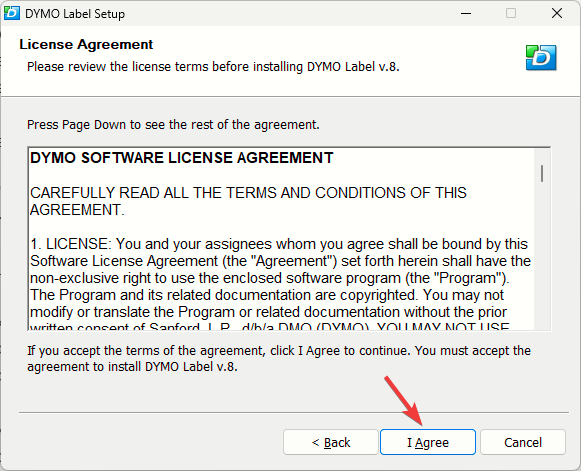Click the I Agree button

coord(428,442)
